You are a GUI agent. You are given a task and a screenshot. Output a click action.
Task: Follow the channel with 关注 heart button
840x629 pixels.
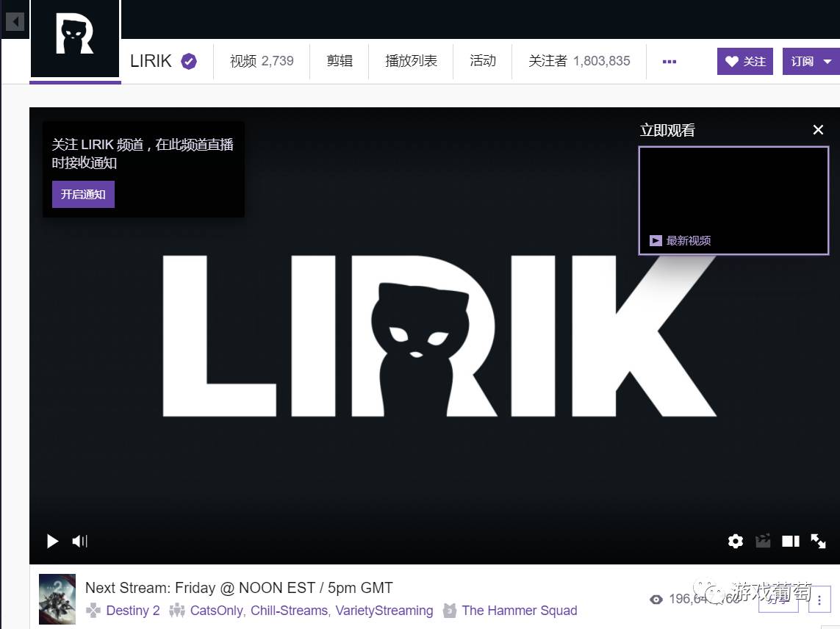[744, 62]
